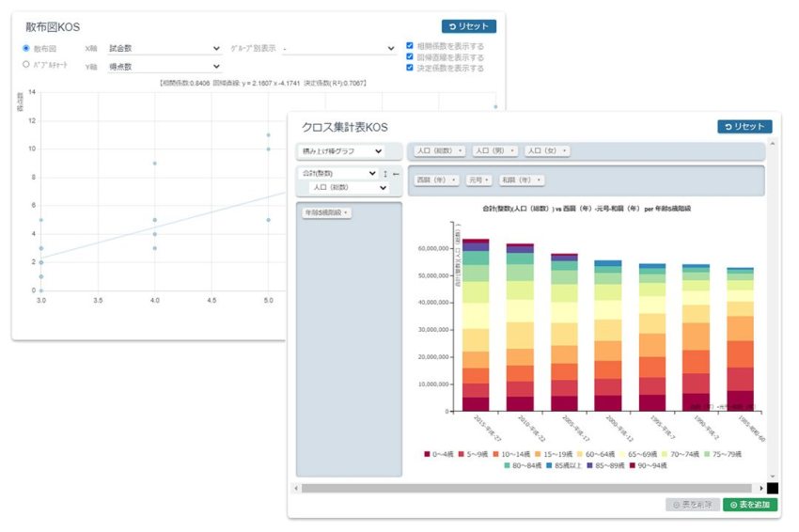Click the green 表を追加 button
This screenshot has width=799, height=532.
click(749, 505)
